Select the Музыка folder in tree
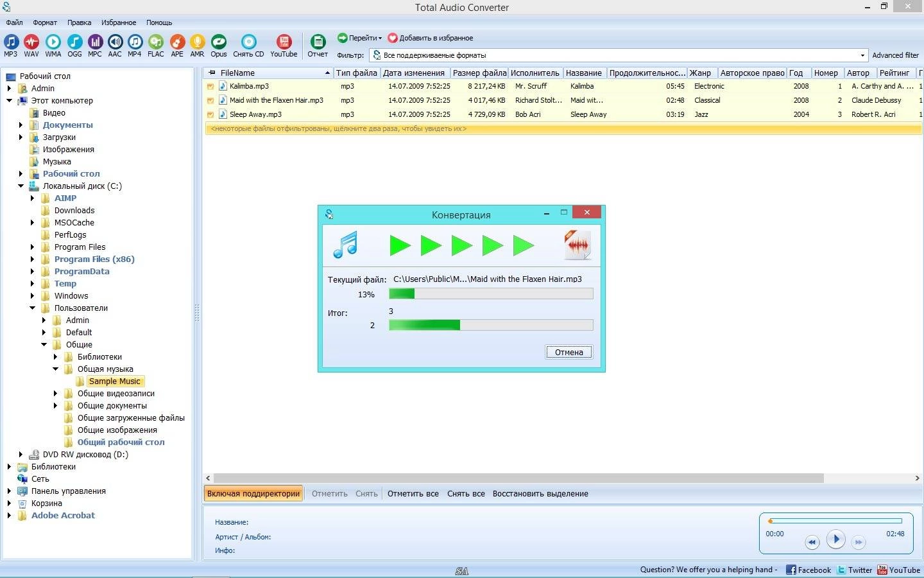Viewport: 924px width, 578px height. (57, 162)
